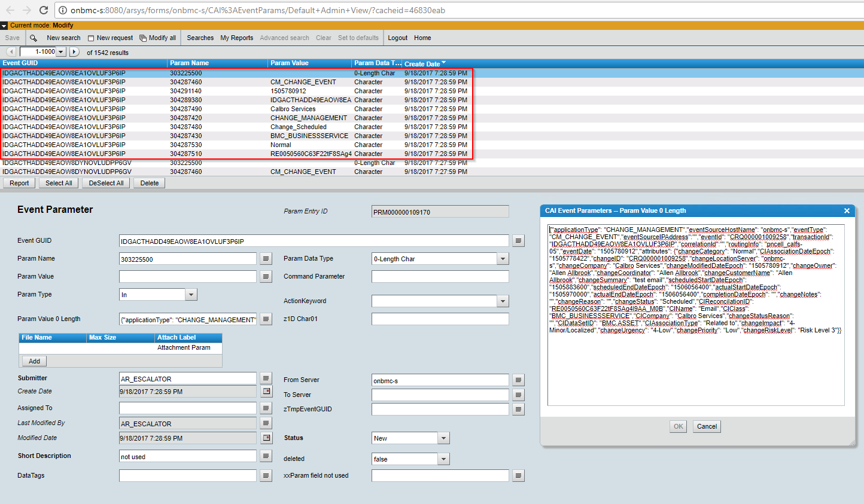This screenshot has width=864, height=504.
Task: Open My Reports in the toolbar
Action: coord(236,38)
